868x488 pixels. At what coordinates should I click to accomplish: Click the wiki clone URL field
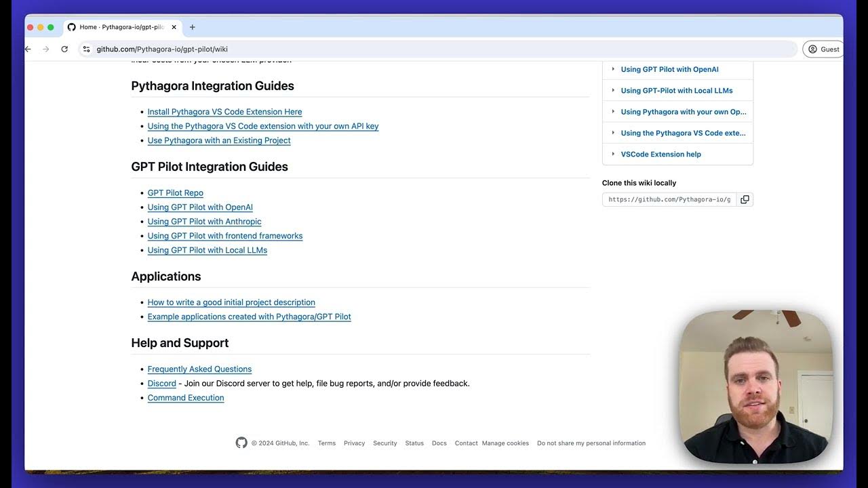[669, 199]
